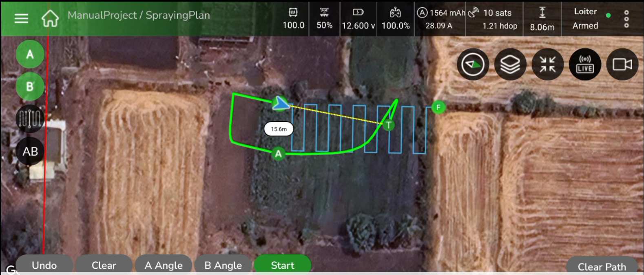Image resolution: width=644 pixels, height=275 pixels.
Task: Select the point B marker button
Action: tap(30, 86)
